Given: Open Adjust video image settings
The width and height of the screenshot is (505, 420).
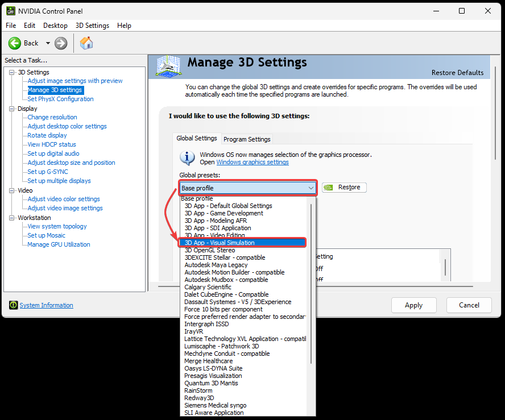Looking at the screenshot, I should 65,208.
